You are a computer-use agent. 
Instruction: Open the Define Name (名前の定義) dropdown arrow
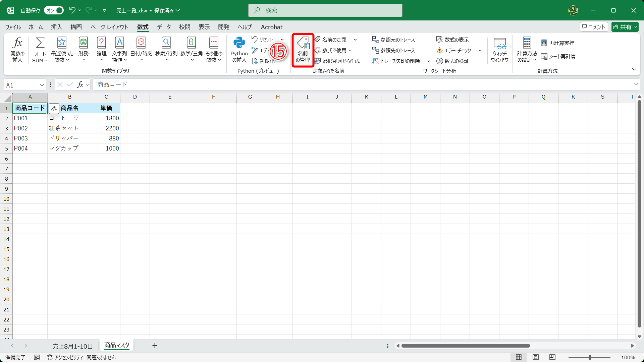coord(355,40)
